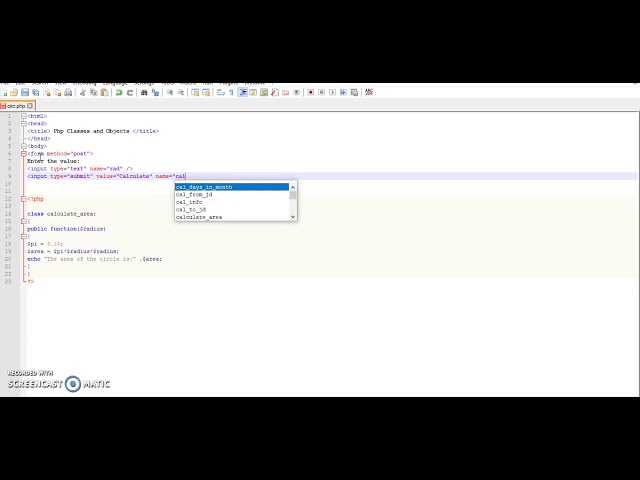Open the user defined language icon
Screen dimensions: 640x480
pyautogui.click(x=253, y=93)
